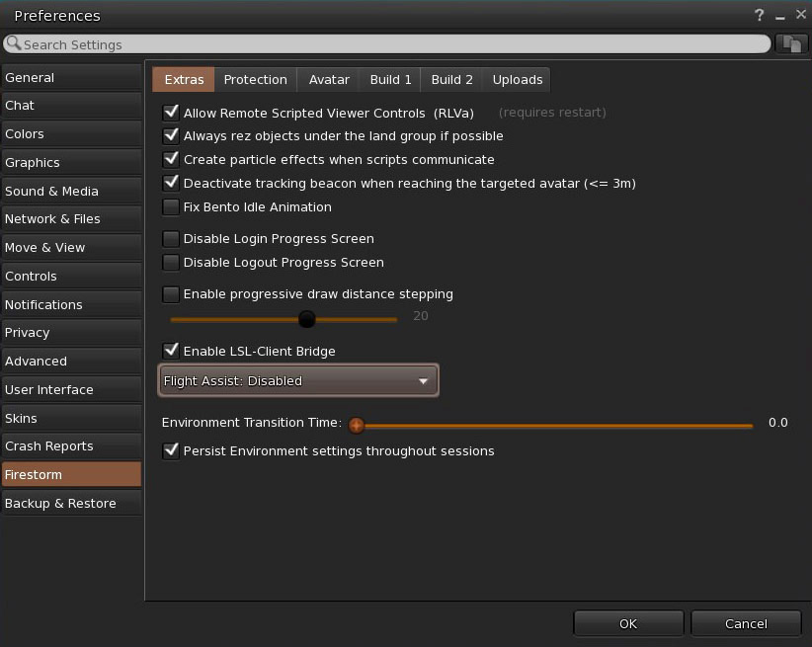This screenshot has width=812, height=647.
Task: Enable Disable Login Progress Screen
Action: (x=171, y=238)
